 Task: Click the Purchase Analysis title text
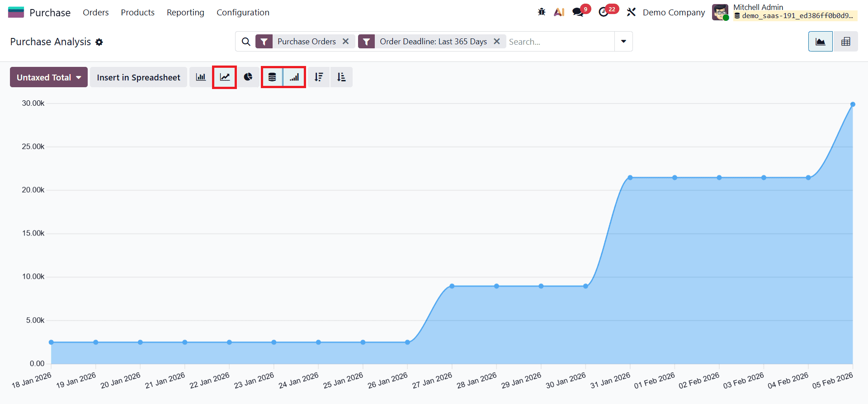pos(51,42)
